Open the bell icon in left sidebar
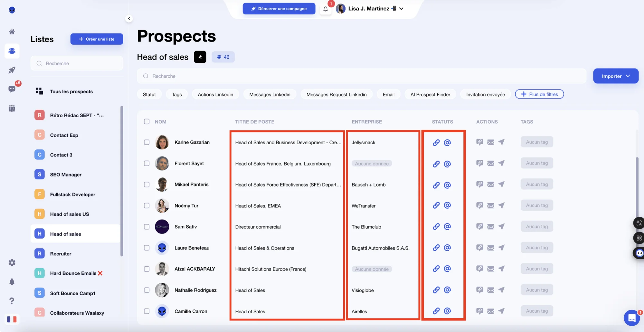Screen dimensions: 644x332 (x=12, y=282)
